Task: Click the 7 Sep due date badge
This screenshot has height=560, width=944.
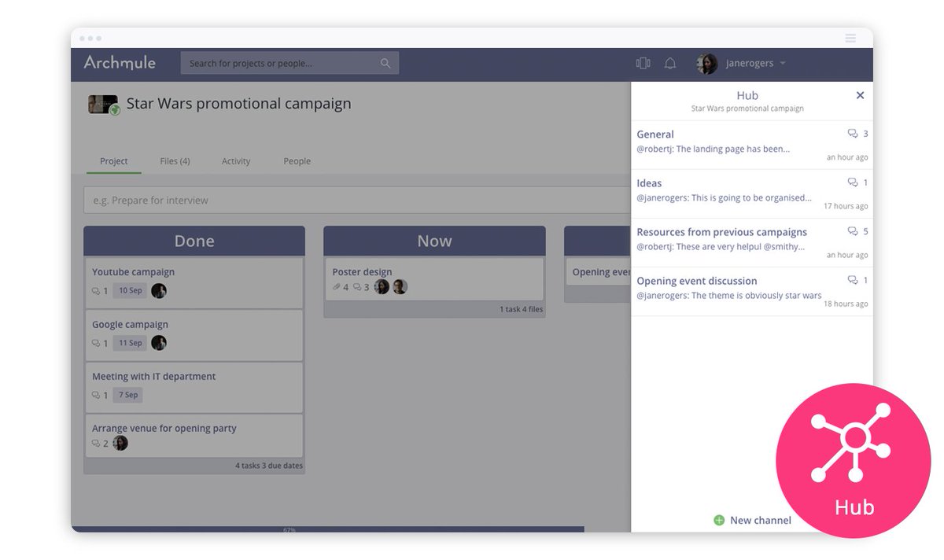Action: (127, 395)
